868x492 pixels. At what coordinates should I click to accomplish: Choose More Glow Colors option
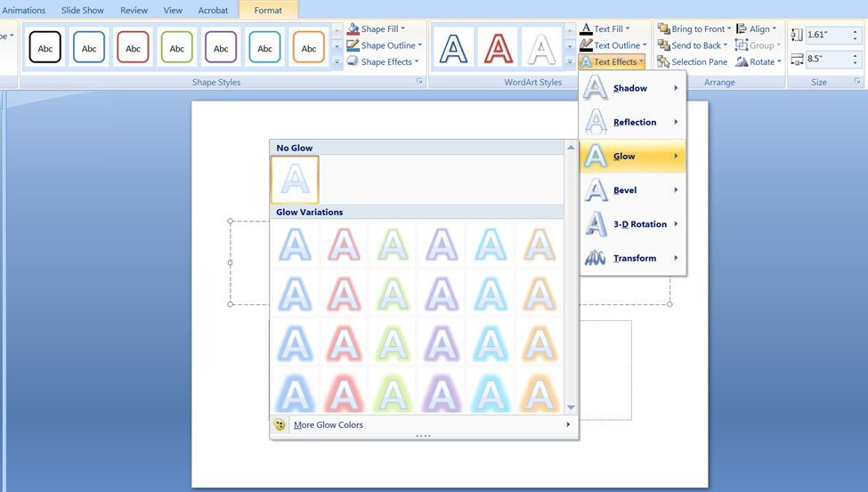coord(329,425)
